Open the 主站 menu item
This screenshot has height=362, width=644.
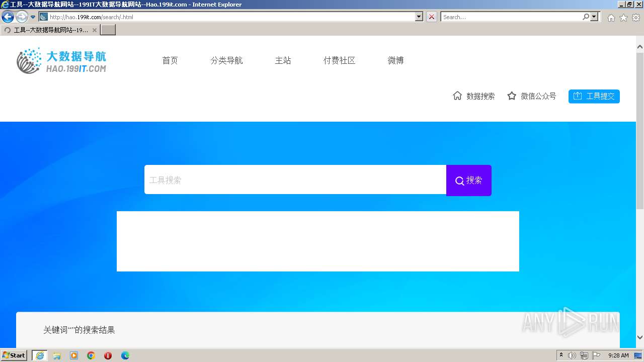point(283,60)
